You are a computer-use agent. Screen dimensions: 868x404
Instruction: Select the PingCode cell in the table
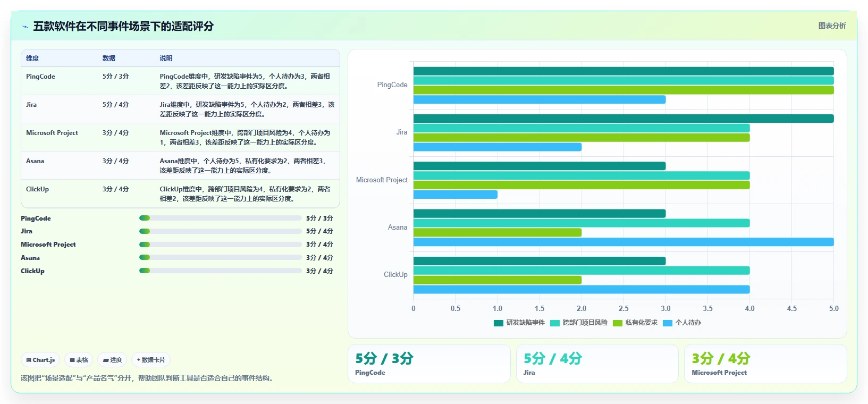(40, 77)
